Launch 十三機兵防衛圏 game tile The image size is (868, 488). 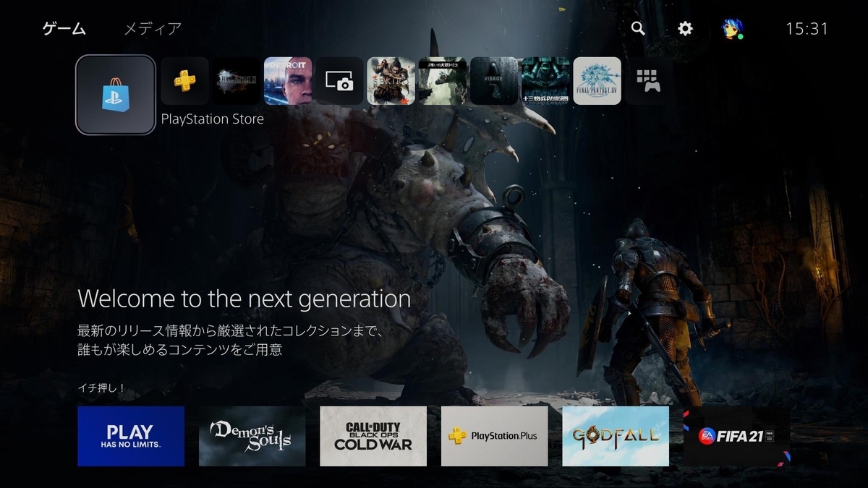[545, 81]
